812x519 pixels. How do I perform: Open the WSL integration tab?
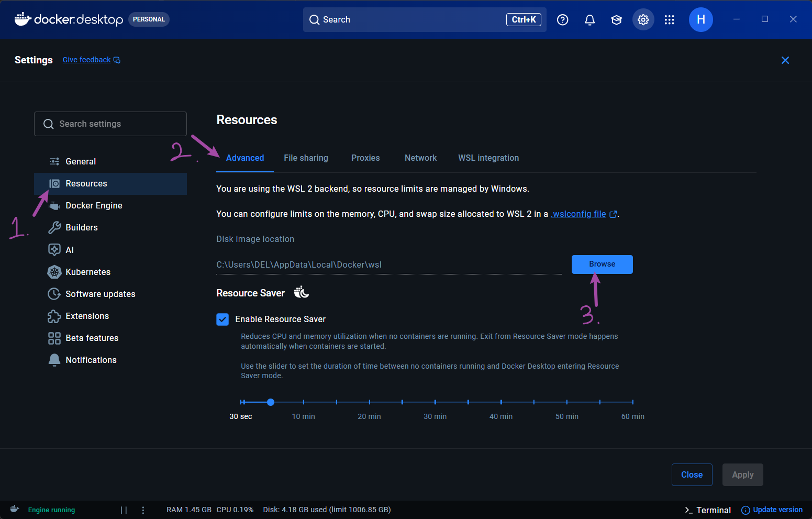[x=488, y=158]
